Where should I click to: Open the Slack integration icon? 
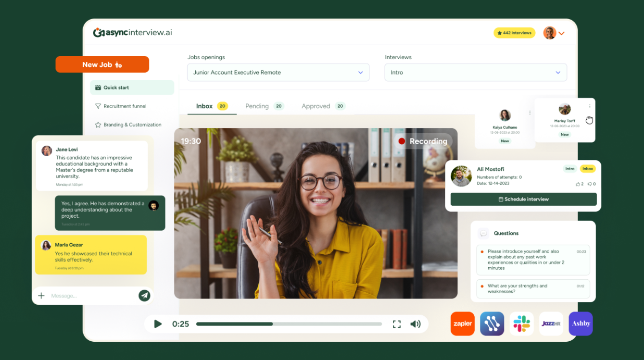tap(521, 323)
